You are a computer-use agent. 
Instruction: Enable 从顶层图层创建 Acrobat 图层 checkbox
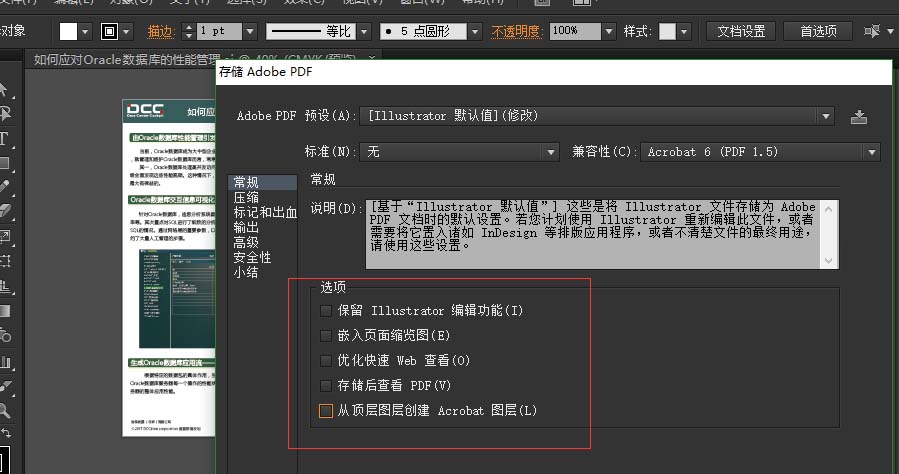(326, 411)
